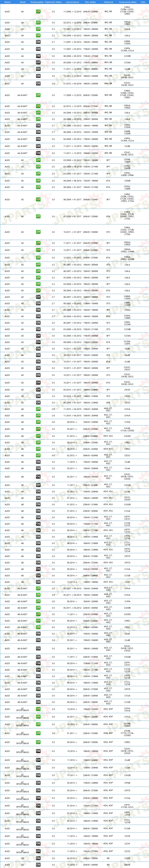Click diesel icon in A4 8KH CCWA row
Image resolution: width=149 pixels, height=868 pixels.
tap(38, 62)
